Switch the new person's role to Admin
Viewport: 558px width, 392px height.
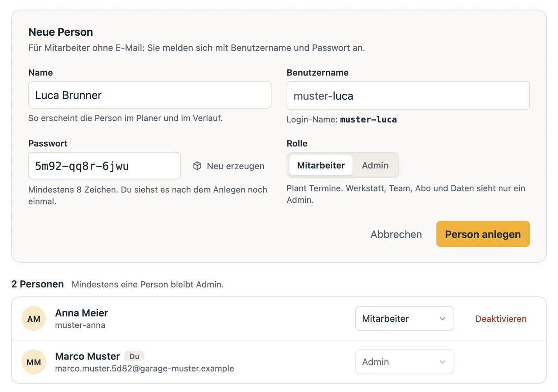tap(375, 165)
